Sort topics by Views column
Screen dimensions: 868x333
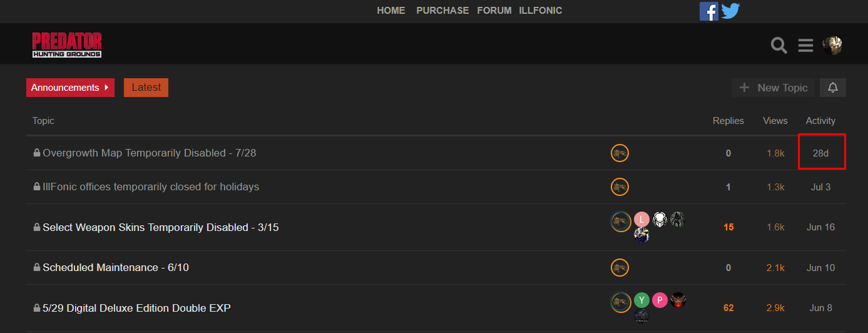(x=775, y=121)
